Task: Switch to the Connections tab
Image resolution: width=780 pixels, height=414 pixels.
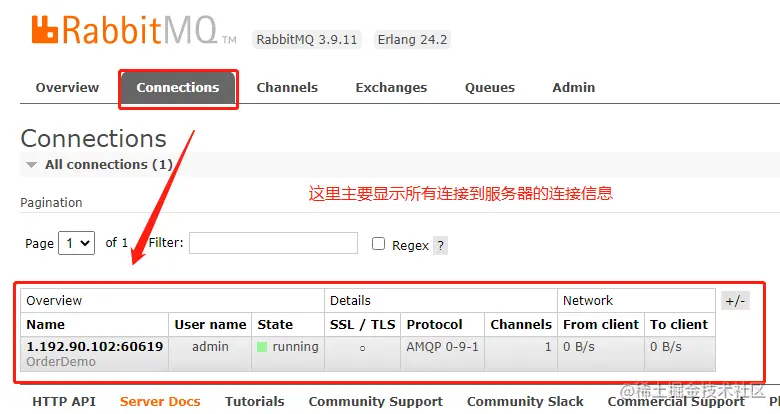Action: (178, 88)
